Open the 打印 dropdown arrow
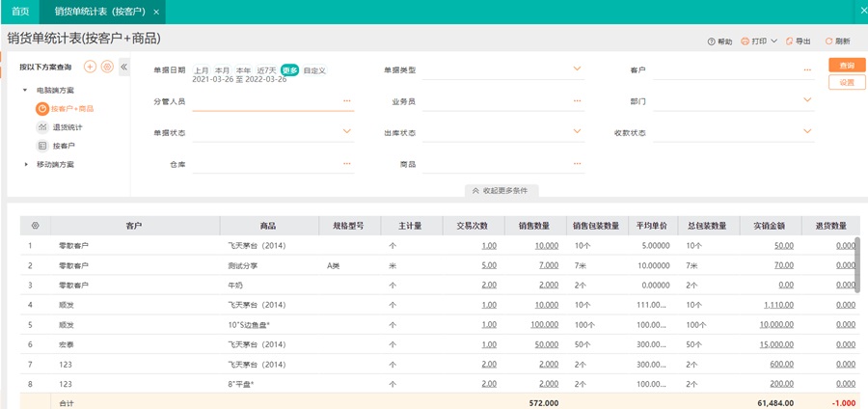This screenshot has width=868, height=409. point(773,41)
